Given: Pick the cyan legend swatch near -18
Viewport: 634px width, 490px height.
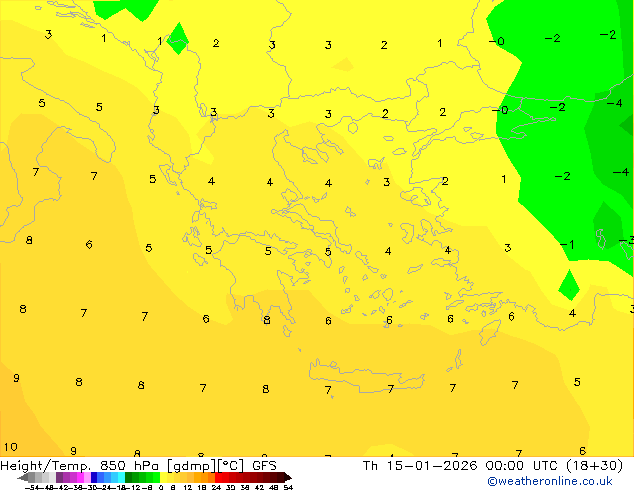Looking at the screenshot, I should point(122,478).
